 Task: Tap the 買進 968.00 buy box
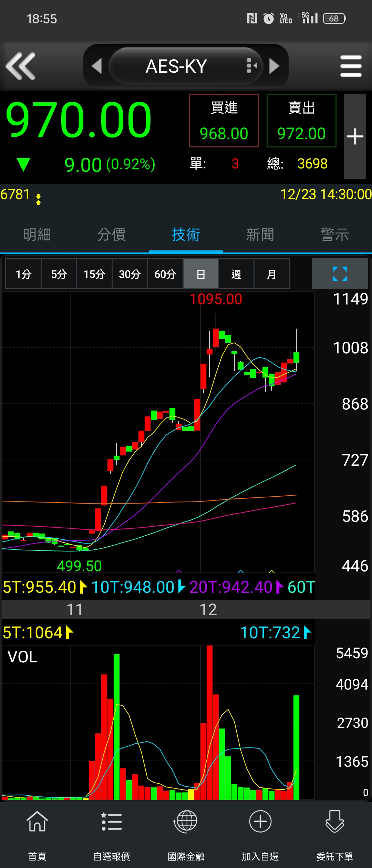point(224,121)
